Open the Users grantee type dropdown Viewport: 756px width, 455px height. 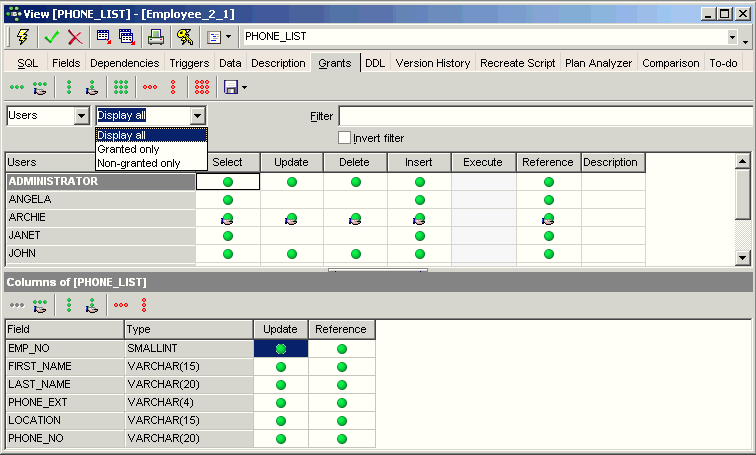81,116
